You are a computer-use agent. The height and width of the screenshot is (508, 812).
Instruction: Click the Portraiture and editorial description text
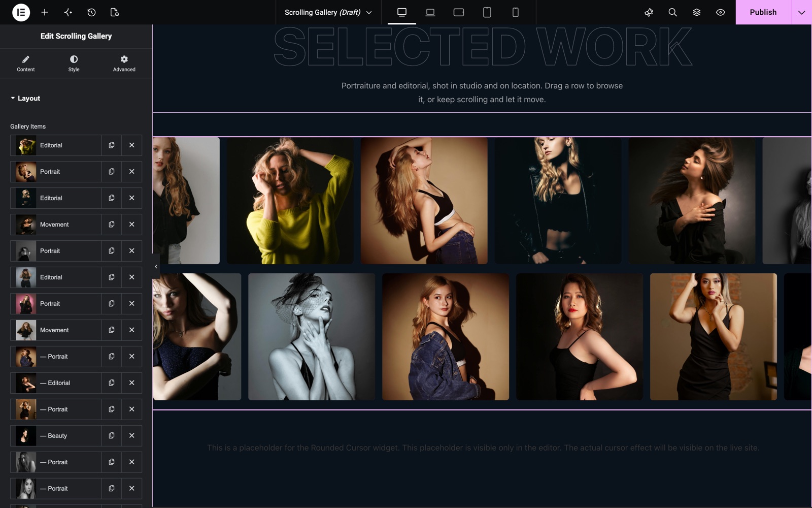482,92
